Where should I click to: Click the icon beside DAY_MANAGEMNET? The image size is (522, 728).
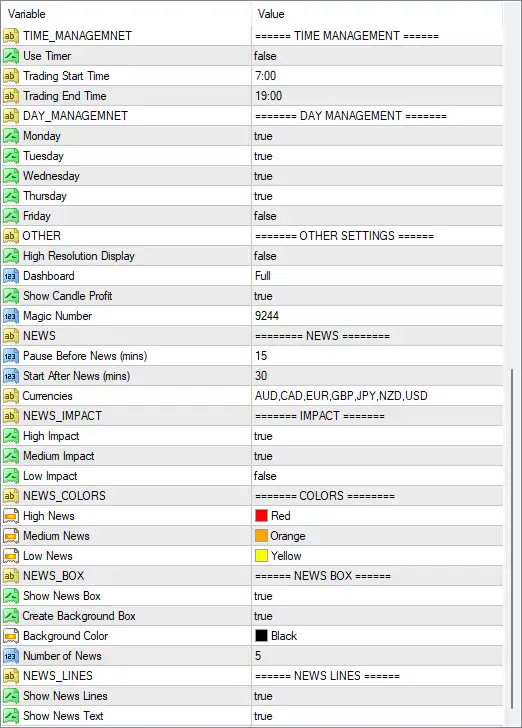11,116
